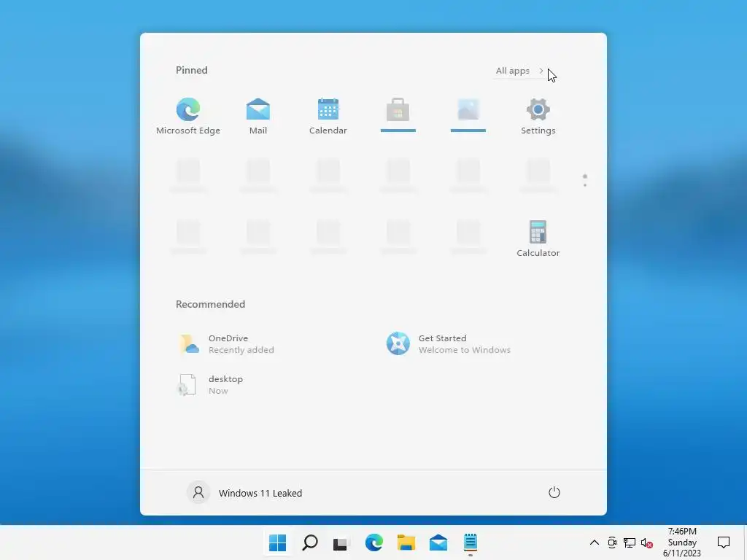
Task: Open the recommended desktop file
Action: [212, 385]
